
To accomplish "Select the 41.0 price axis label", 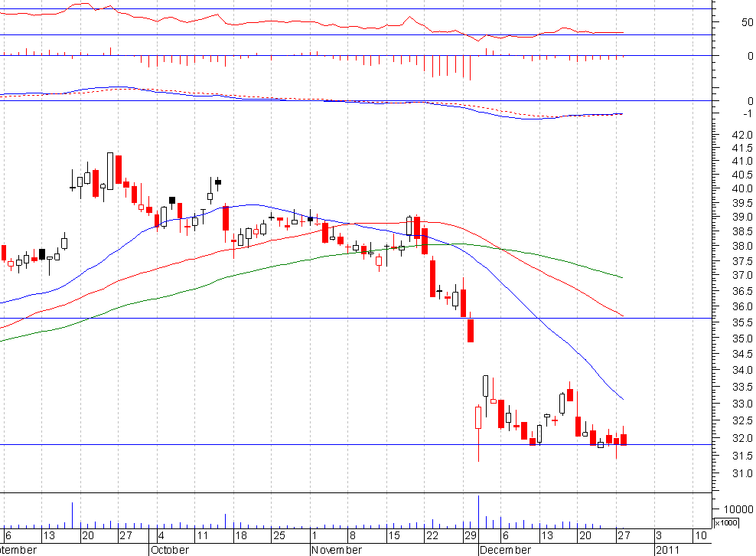I will (742, 161).
